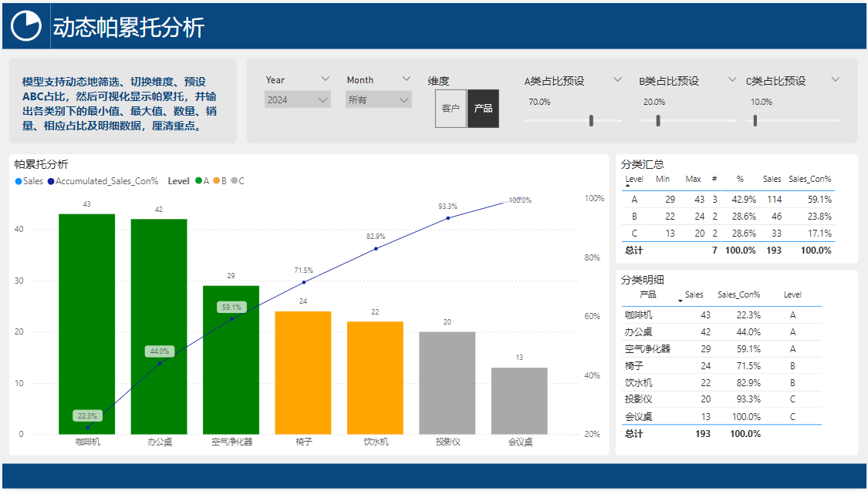The width and height of the screenshot is (868, 491).
Task: Click Level B orange legend dot
Action: 217,181
